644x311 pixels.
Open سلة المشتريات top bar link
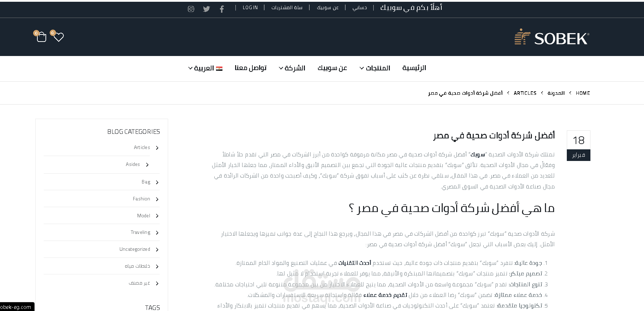[x=287, y=7]
